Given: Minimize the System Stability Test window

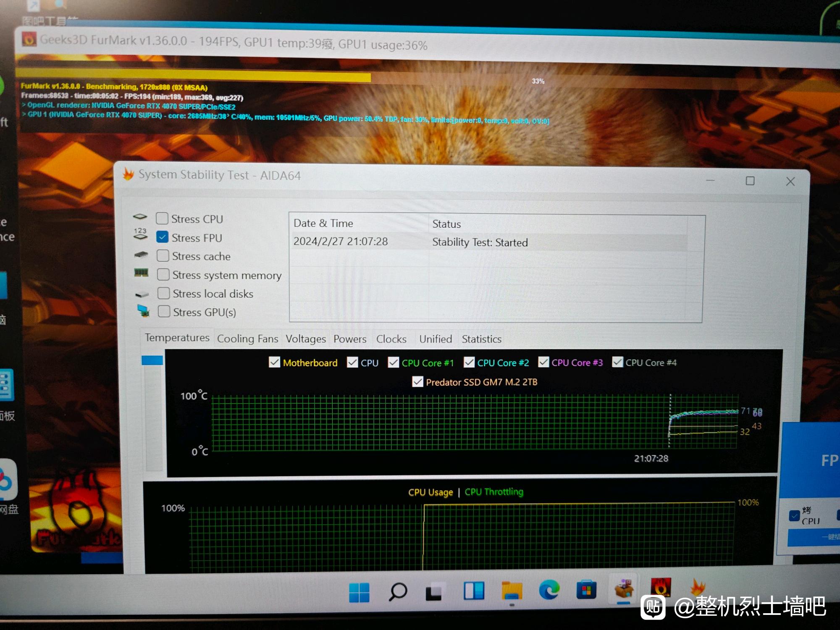Looking at the screenshot, I should click(710, 181).
